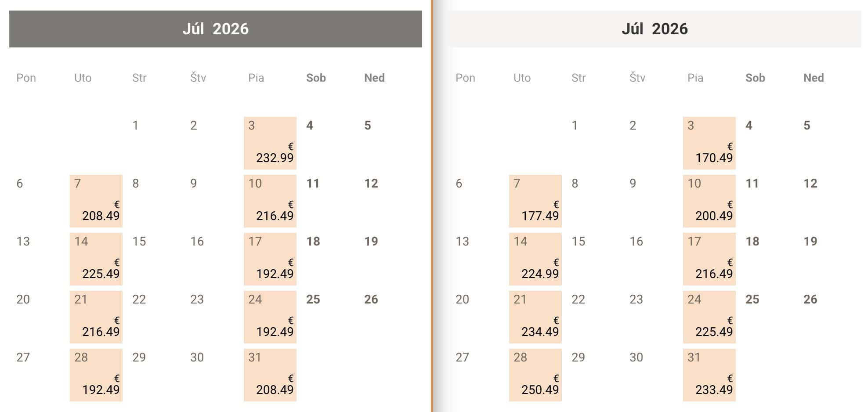Select July 24 priced €192.49
The width and height of the screenshot is (868, 412).
coord(270,317)
